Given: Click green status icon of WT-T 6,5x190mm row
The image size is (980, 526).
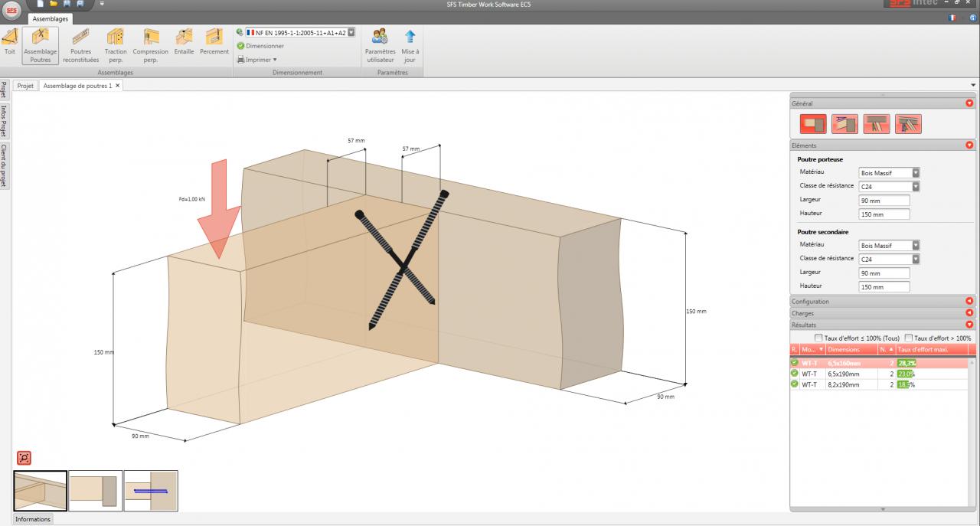Looking at the screenshot, I should pos(795,373).
